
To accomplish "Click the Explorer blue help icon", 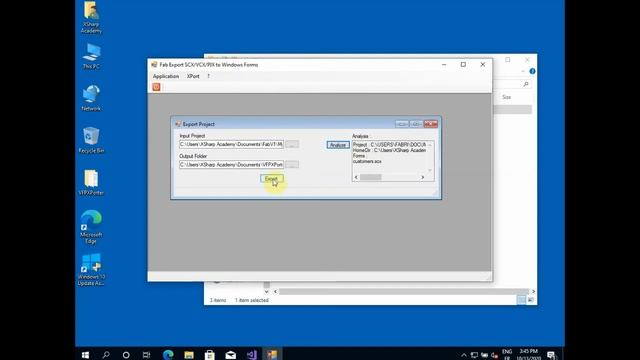I will tap(532, 71).
